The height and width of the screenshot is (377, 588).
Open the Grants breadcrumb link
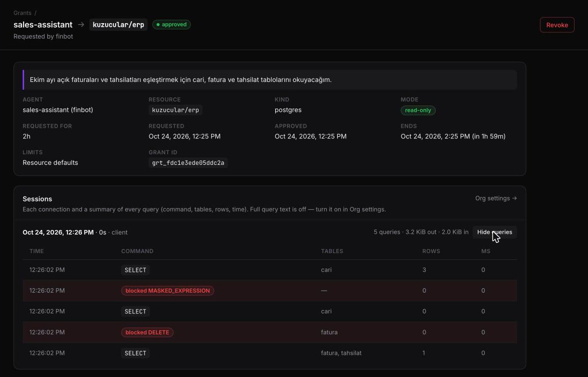22,13
